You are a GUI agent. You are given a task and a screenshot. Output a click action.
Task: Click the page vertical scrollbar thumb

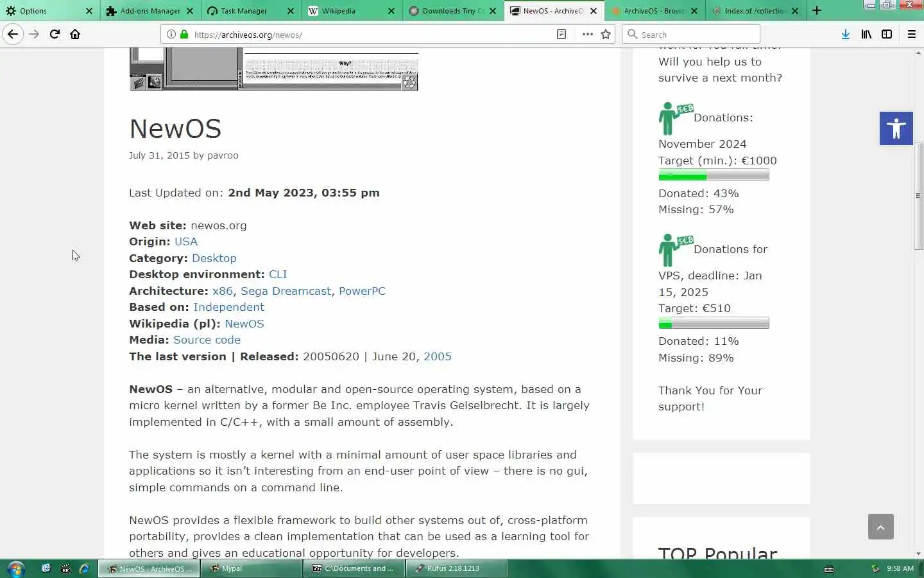tap(918, 196)
